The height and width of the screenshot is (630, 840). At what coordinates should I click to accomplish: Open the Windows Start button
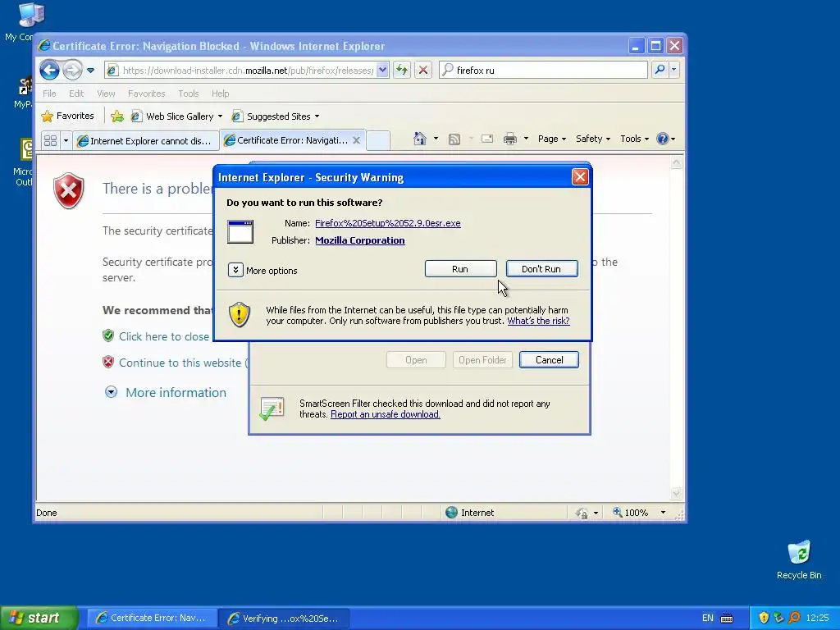[39, 619]
